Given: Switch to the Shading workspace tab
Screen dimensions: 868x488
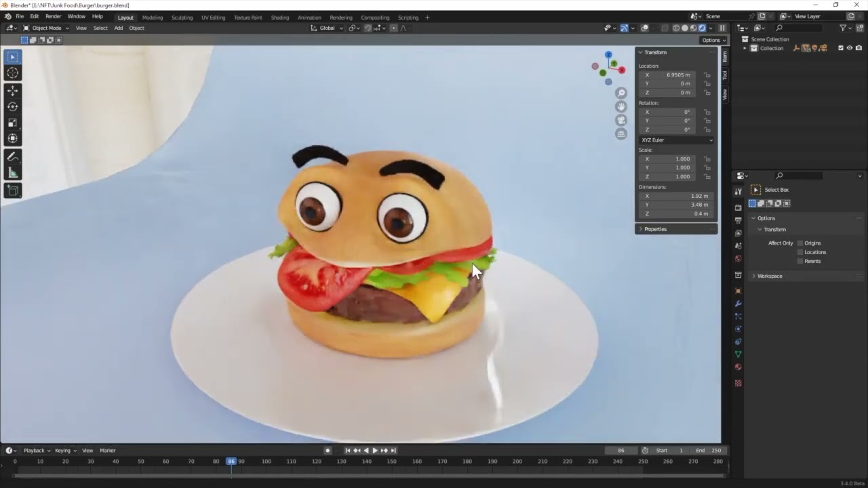Looking at the screenshot, I should [x=279, y=18].
